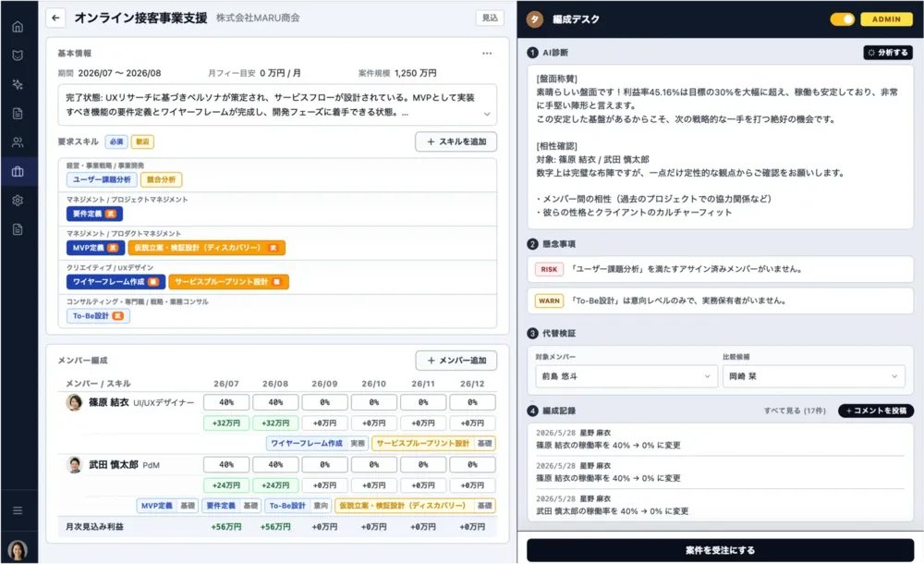This screenshot has width=924, height=564.
Task: Click the icon on ワイヤーフレーム作成 chip
Action: pos(153,282)
